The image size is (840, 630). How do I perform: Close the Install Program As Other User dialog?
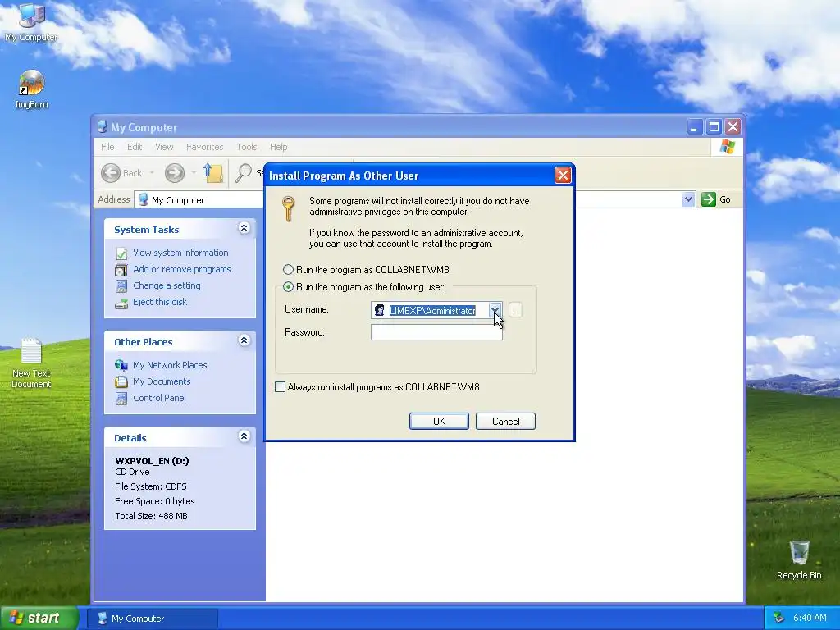click(x=563, y=176)
